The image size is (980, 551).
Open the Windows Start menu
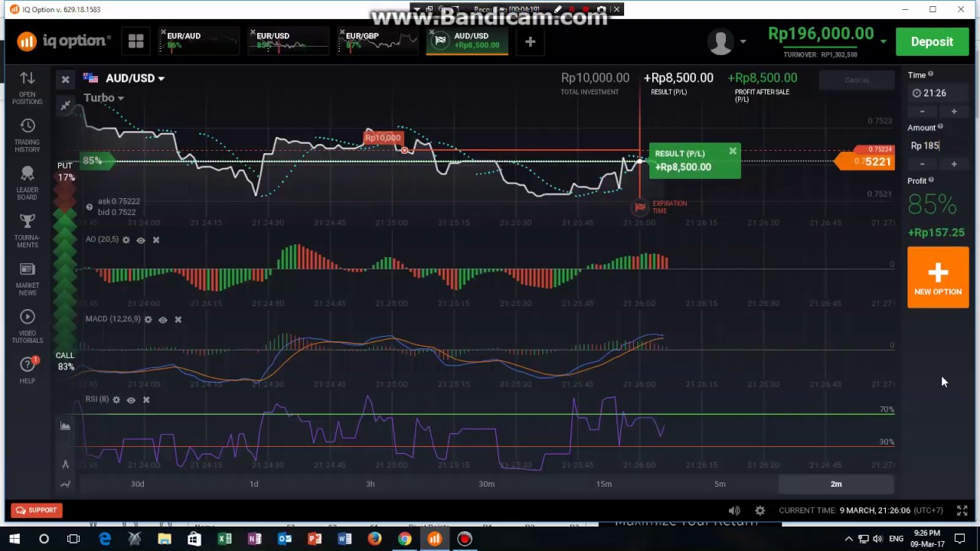14,539
